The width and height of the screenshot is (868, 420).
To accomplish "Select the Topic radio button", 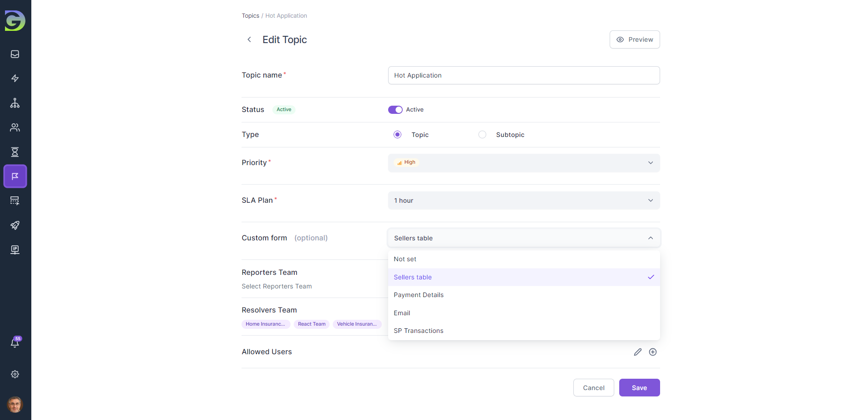I will coord(397,135).
